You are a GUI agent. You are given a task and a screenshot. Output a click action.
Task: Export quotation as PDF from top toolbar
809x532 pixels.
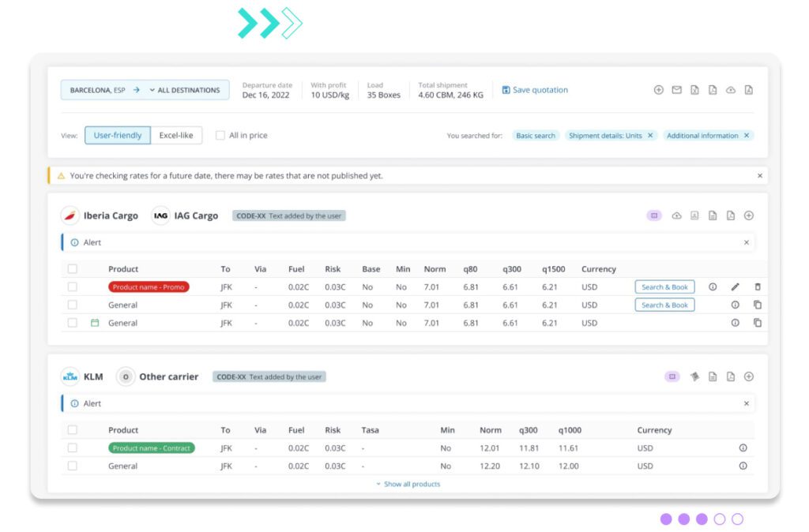point(712,90)
